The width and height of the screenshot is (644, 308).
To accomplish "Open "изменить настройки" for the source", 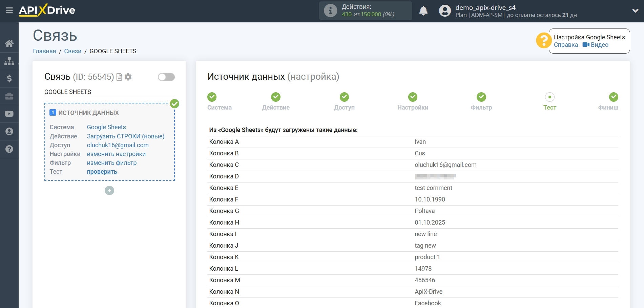I will pos(116,154).
